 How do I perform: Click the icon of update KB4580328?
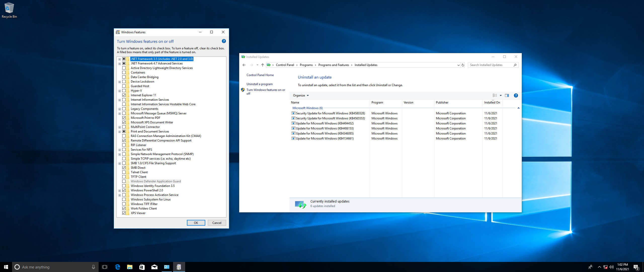293,113
